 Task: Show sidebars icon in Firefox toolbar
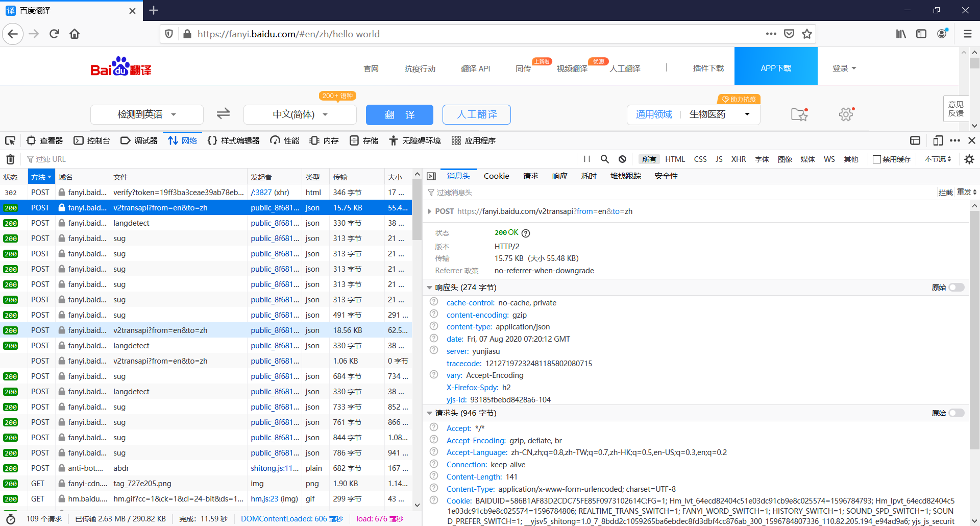tap(921, 34)
